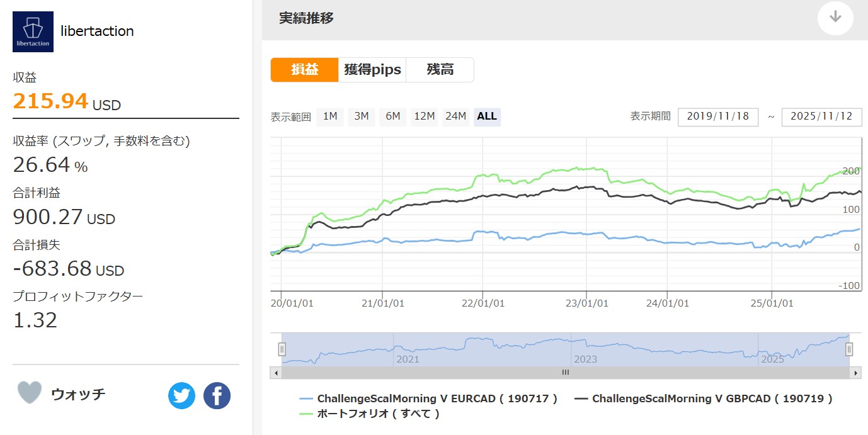Choose 12M display range

click(424, 116)
